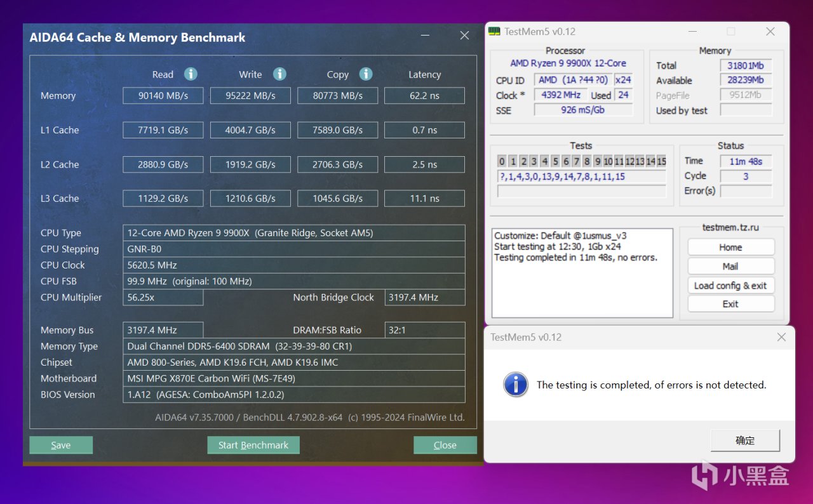Image resolution: width=813 pixels, height=504 pixels.
Task: Close the TestMem5 main window
Action: click(x=770, y=32)
